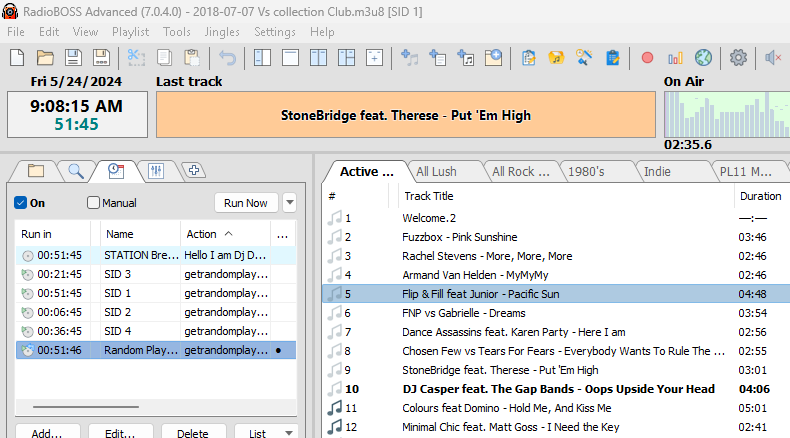Click the statistics bar chart icon
The width and height of the screenshot is (790, 438).
click(x=675, y=58)
